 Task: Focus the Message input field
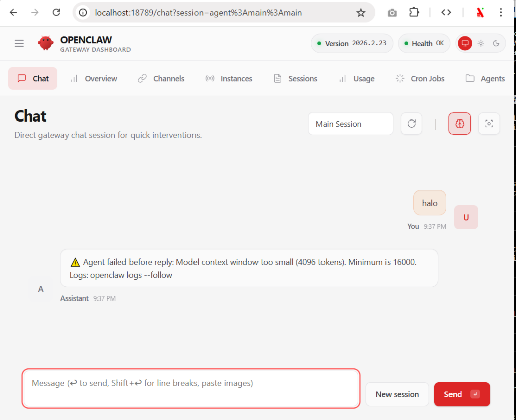pyautogui.click(x=190, y=388)
